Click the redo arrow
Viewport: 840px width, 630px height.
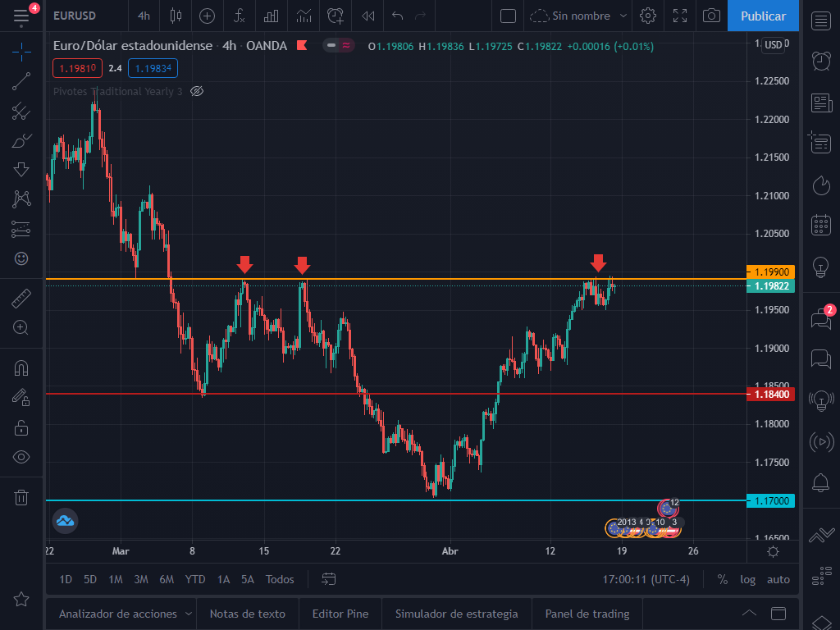421,16
